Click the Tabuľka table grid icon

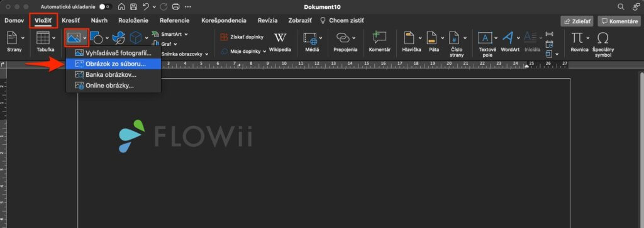tap(43, 38)
